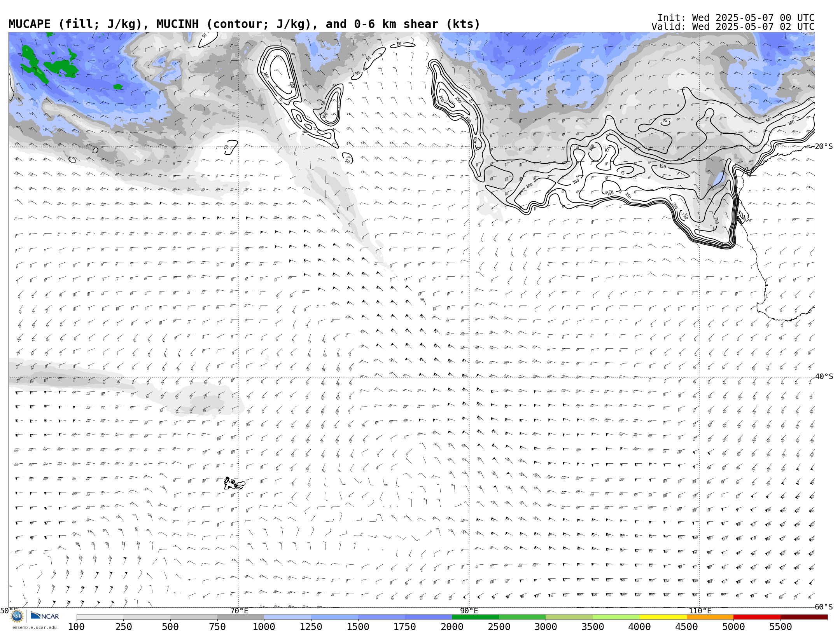Click the 110°E longitude label
Viewport: 840px width, 632px height.
coord(700,611)
